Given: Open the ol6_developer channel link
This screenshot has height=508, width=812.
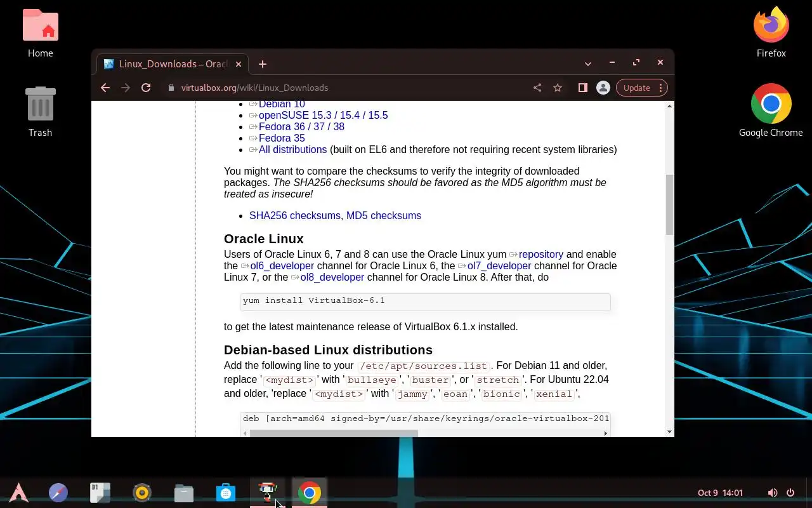Looking at the screenshot, I should (x=282, y=265).
